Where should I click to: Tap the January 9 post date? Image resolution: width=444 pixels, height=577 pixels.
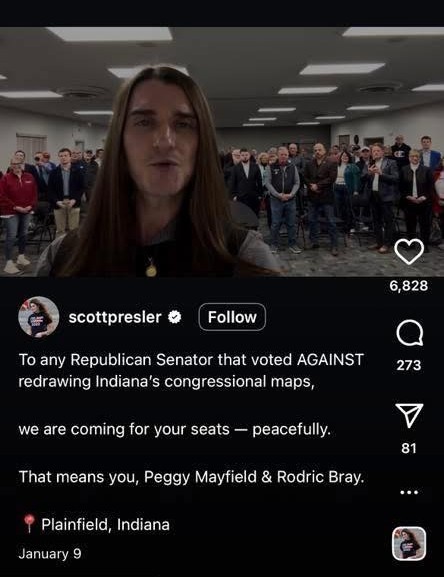[50, 554]
